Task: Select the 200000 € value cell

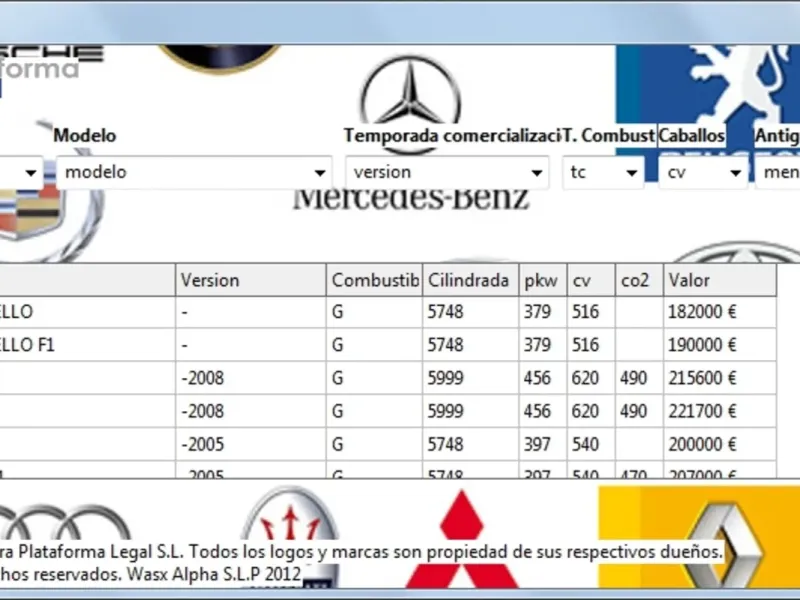Action: [720, 444]
